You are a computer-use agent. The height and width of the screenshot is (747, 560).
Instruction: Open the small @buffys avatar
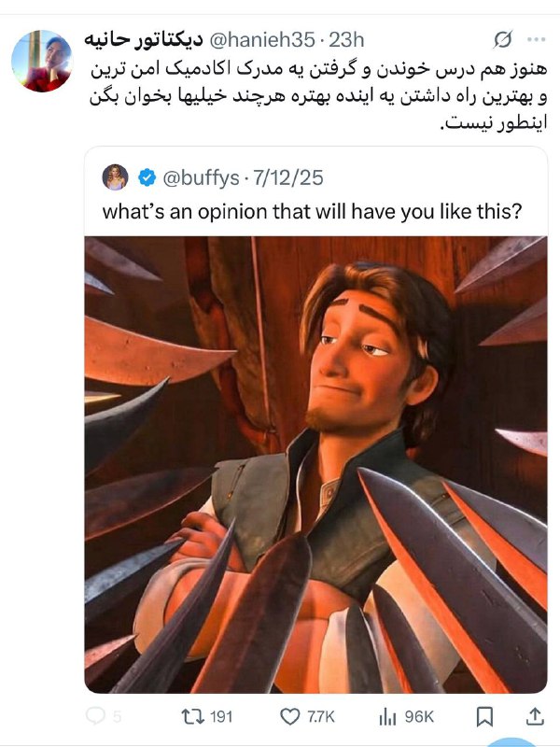pyautogui.click(x=115, y=177)
